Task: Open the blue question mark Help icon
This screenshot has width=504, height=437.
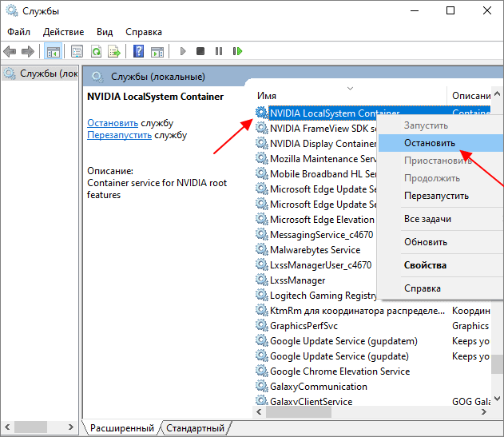Action: click(138, 51)
